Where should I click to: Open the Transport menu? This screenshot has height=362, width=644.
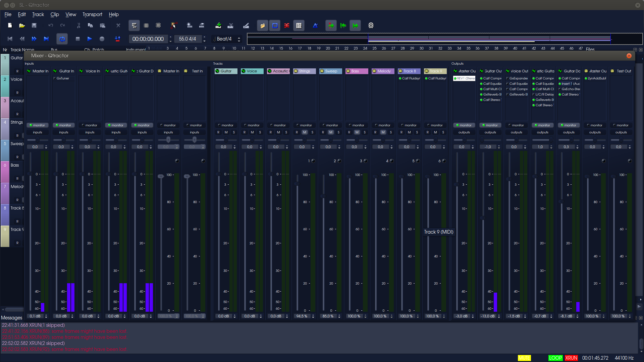click(92, 14)
